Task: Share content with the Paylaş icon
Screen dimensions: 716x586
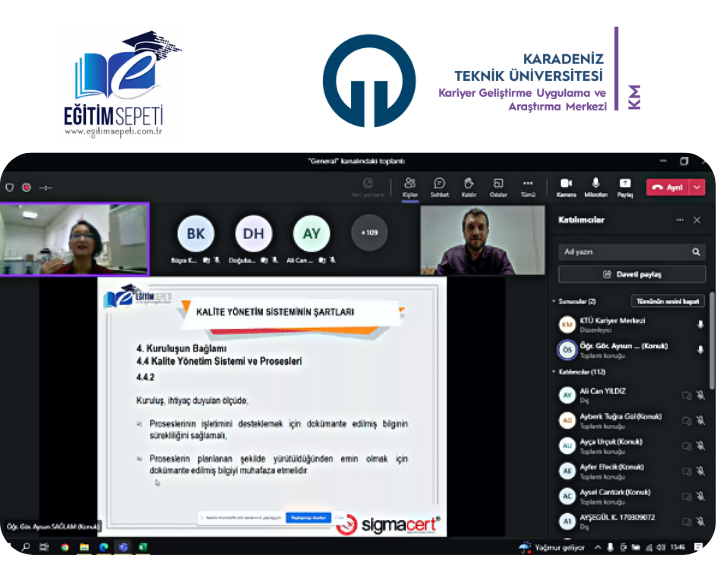Action: [625, 186]
